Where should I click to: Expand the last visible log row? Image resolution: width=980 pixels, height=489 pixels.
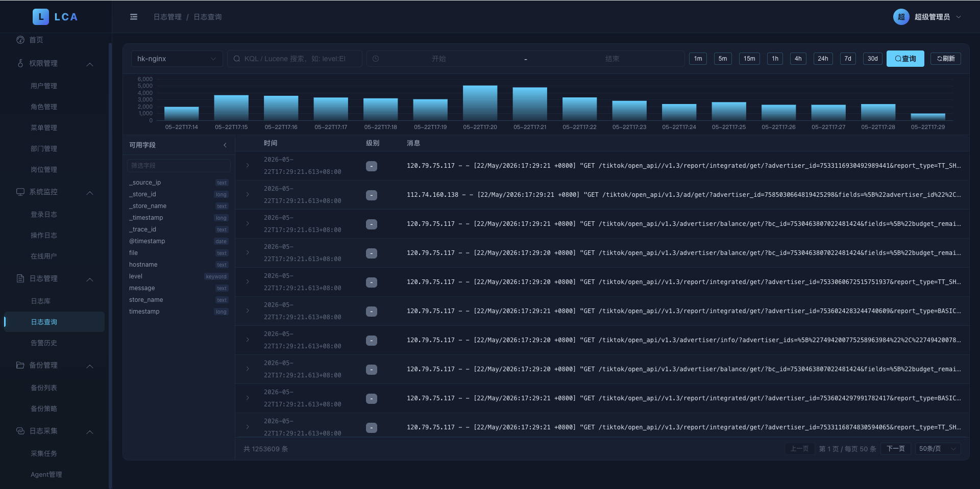point(248,427)
